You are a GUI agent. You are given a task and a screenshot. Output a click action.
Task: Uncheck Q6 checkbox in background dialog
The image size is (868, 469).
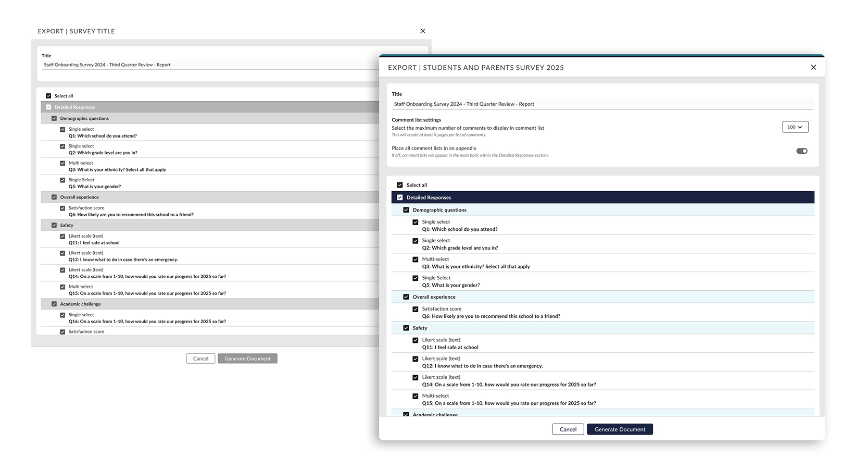pyautogui.click(x=62, y=208)
